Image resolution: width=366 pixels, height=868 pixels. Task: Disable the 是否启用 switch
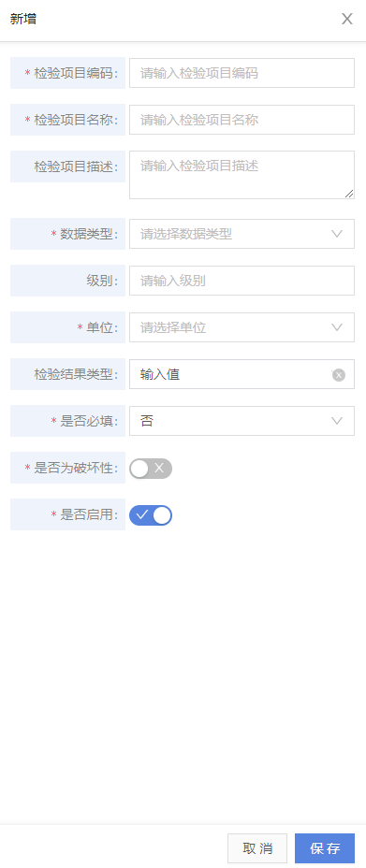tap(151, 514)
